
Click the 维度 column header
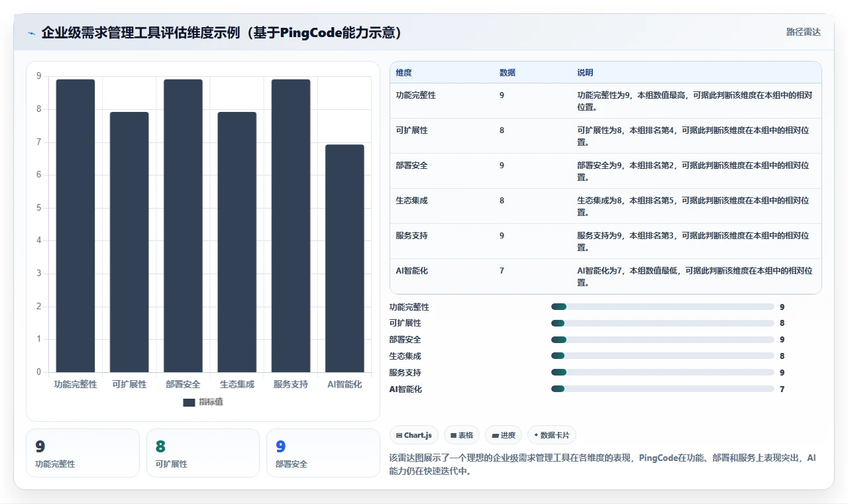click(403, 72)
